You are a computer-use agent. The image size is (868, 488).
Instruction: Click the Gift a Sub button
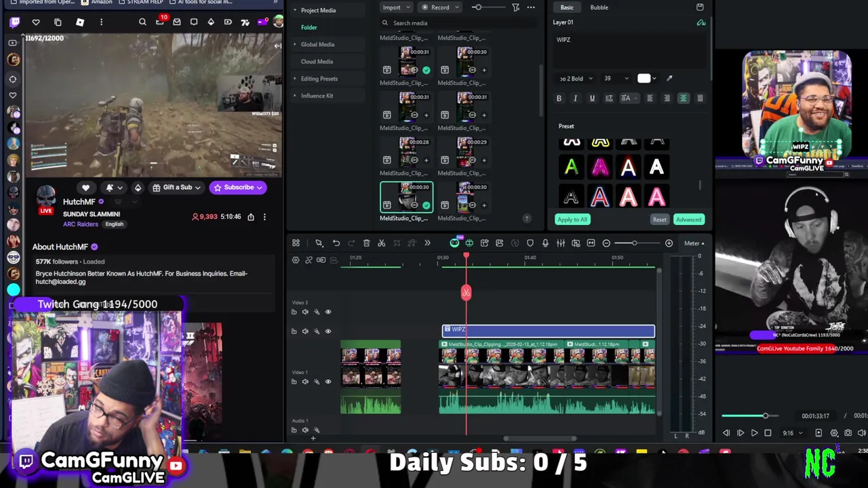tap(176, 188)
